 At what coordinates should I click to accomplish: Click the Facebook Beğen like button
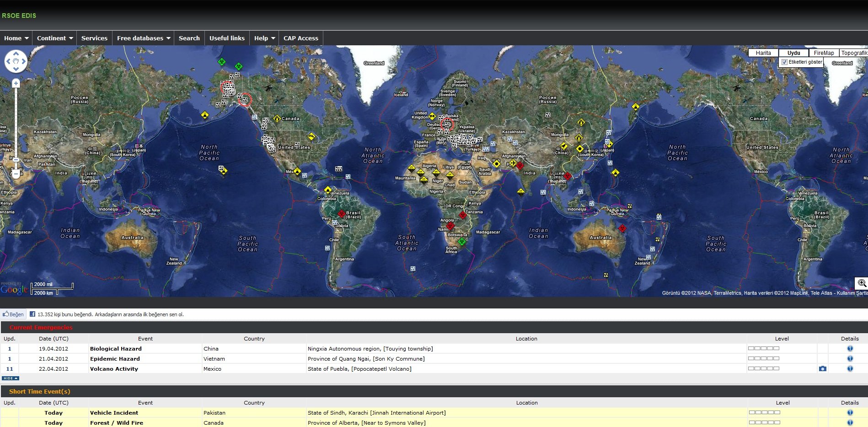(x=13, y=314)
